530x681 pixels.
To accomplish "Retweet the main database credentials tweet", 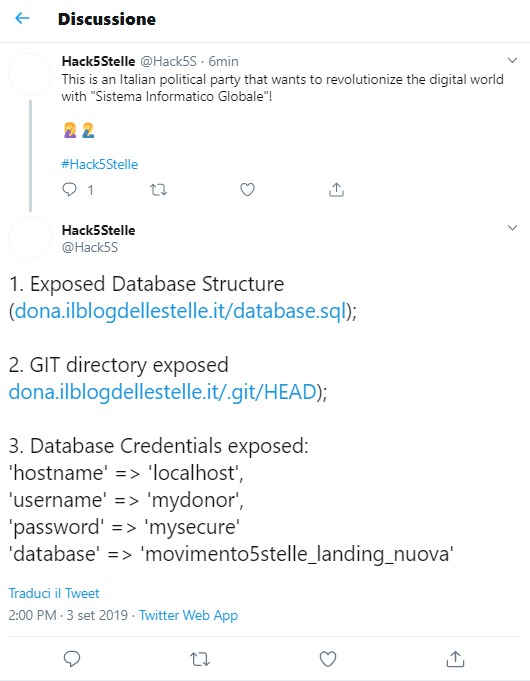I will (200, 659).
